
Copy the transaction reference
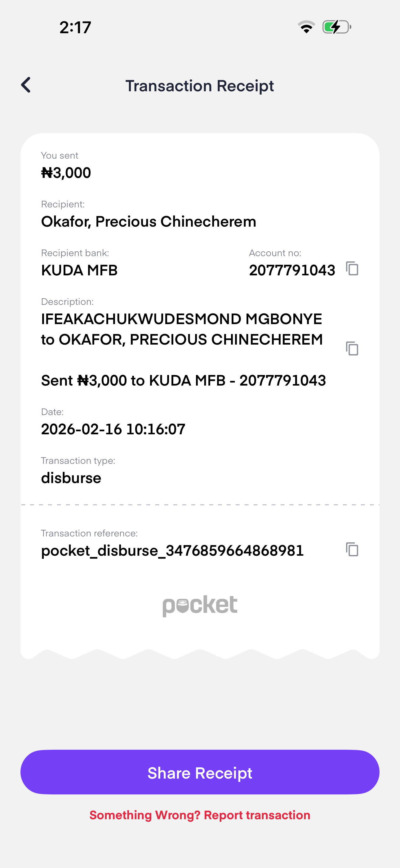tap(352, 549)
